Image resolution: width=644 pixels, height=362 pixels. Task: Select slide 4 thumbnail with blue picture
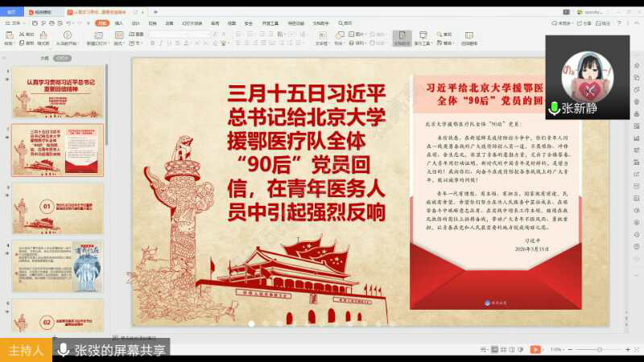(x=57, y=266)
